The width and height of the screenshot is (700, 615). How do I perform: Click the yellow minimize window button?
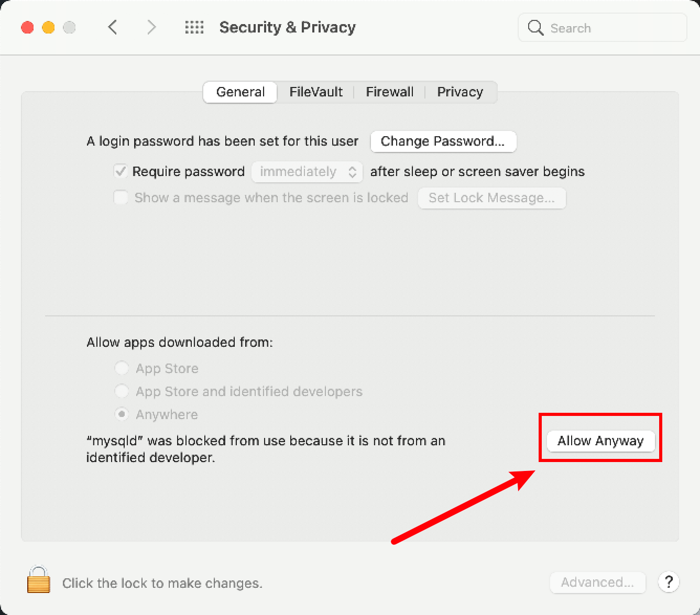coord(48,27)
